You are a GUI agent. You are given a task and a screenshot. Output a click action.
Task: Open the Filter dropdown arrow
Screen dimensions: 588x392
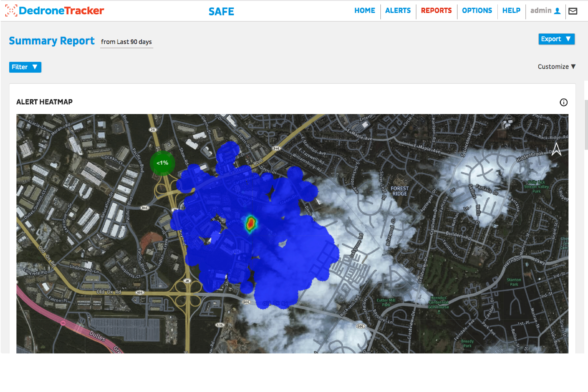coord(35,67)
